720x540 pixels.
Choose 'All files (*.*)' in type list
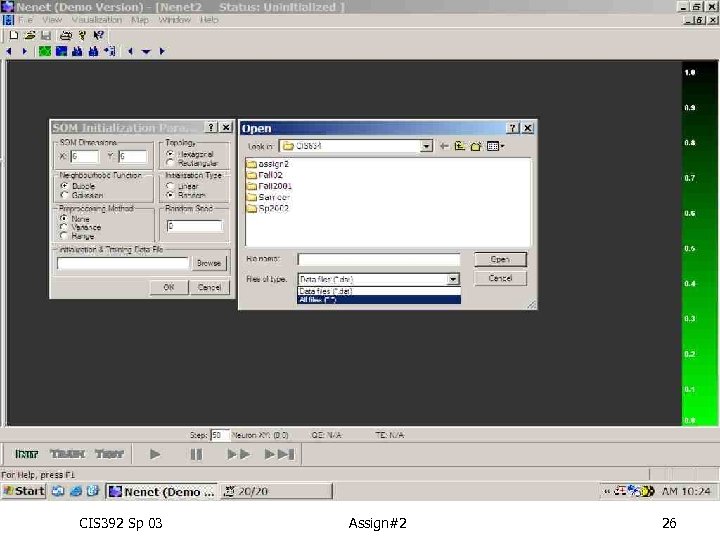[379, 299]
